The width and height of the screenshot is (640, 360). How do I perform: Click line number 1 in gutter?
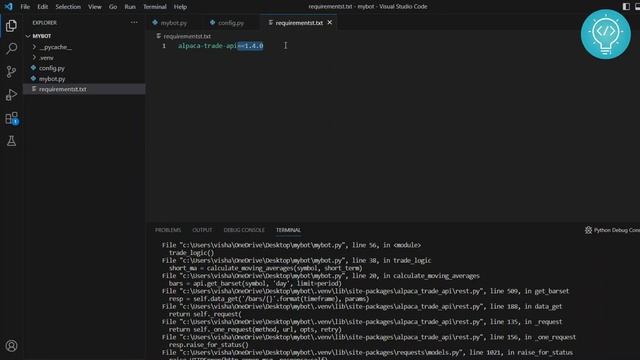click(164, 46)
